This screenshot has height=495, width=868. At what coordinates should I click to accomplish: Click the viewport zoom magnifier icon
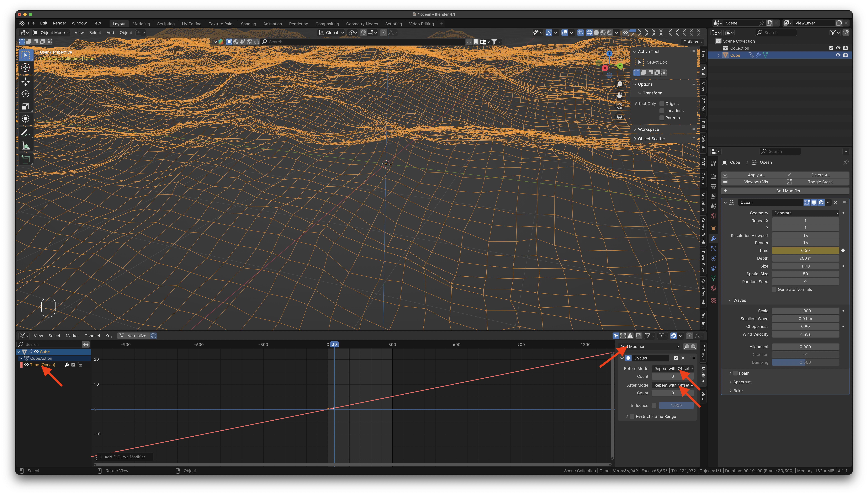pyautogui.click(x=619, y=84)
